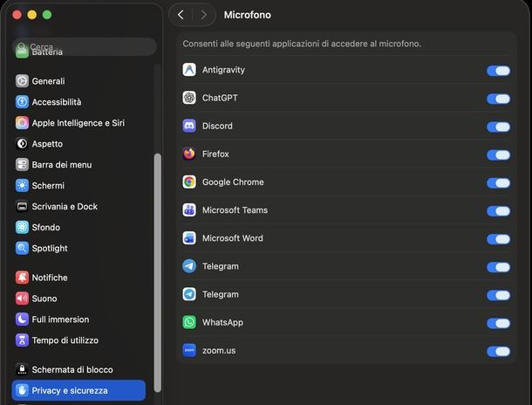Disable microphone access for Antigravity
Viewport: 532px width, 405px height.
point(498,71)
